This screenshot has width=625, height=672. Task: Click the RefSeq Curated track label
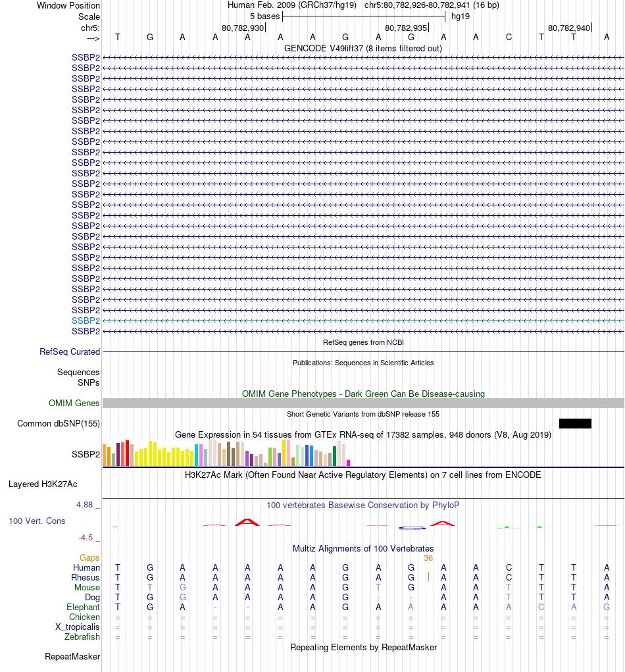[69, 352]
